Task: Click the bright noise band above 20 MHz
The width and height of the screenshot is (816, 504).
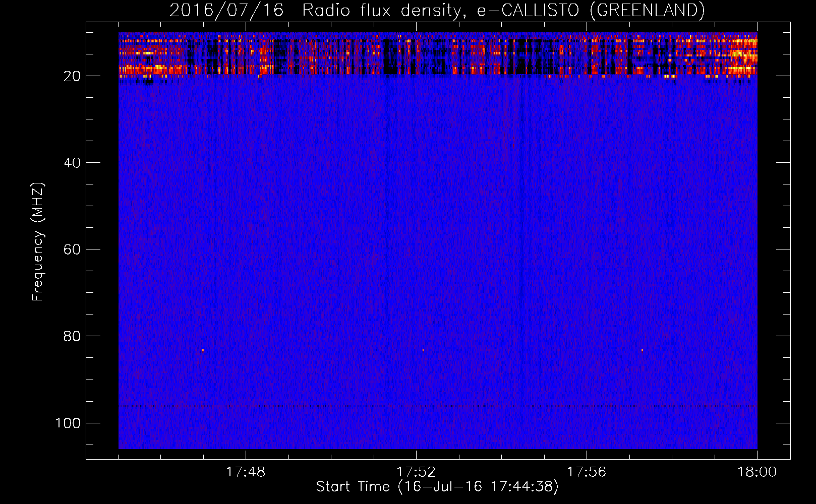Action: click(x=438, y=54)
